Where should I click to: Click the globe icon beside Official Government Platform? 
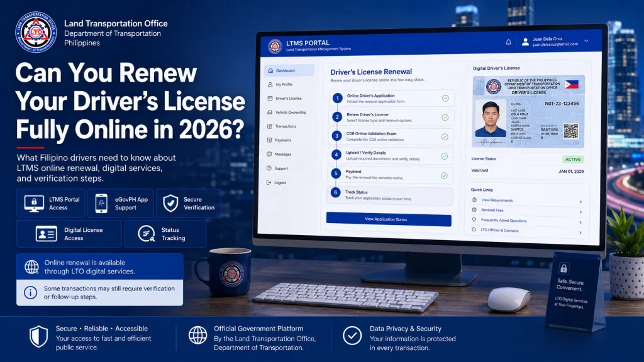point(198,336)
